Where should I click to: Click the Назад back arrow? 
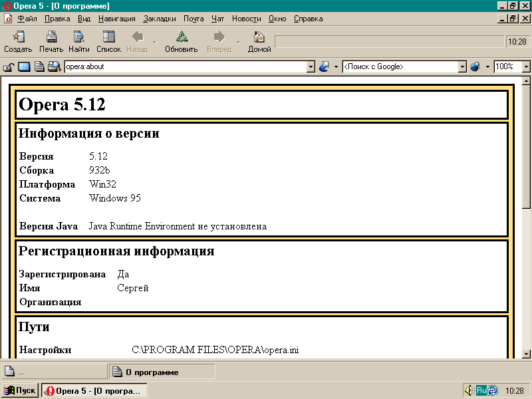(x=138, y=37)
